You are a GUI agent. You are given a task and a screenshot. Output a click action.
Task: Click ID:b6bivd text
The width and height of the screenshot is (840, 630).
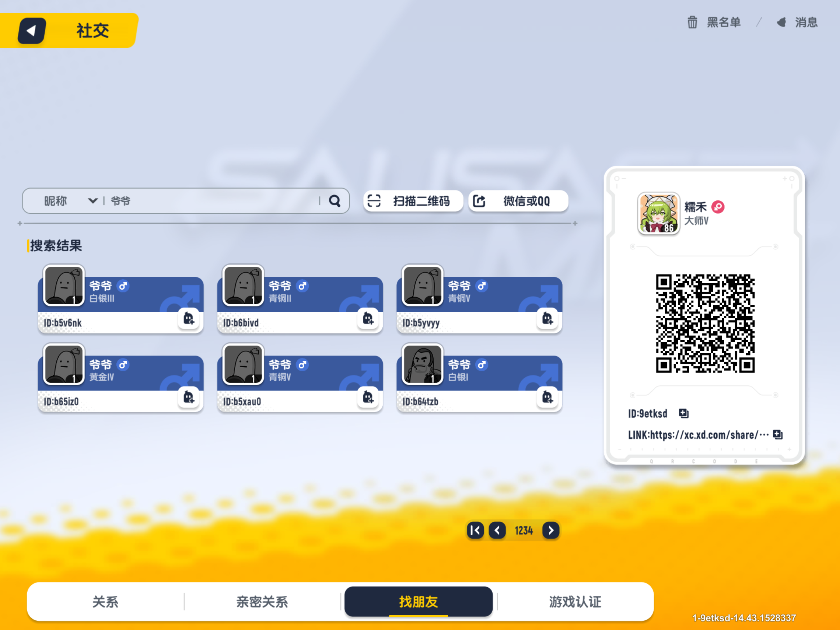pos(241,323)
